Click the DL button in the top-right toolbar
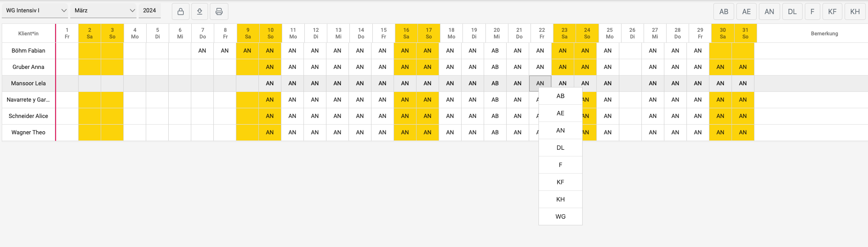The height and width of the screenshot is (247, 868). point(792,12)
